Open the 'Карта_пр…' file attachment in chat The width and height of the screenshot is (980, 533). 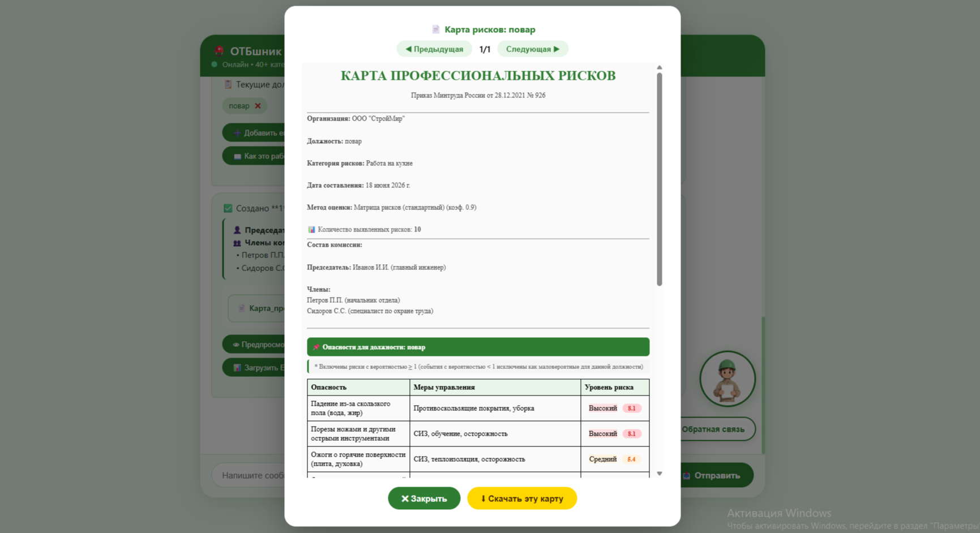[257, 308]
